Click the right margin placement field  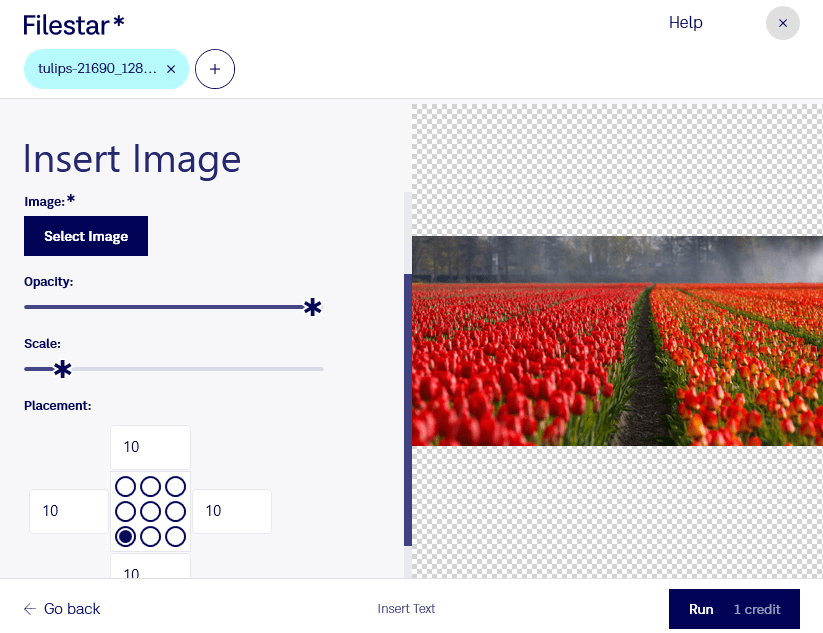pyautogui.click(x=232, y=511)
